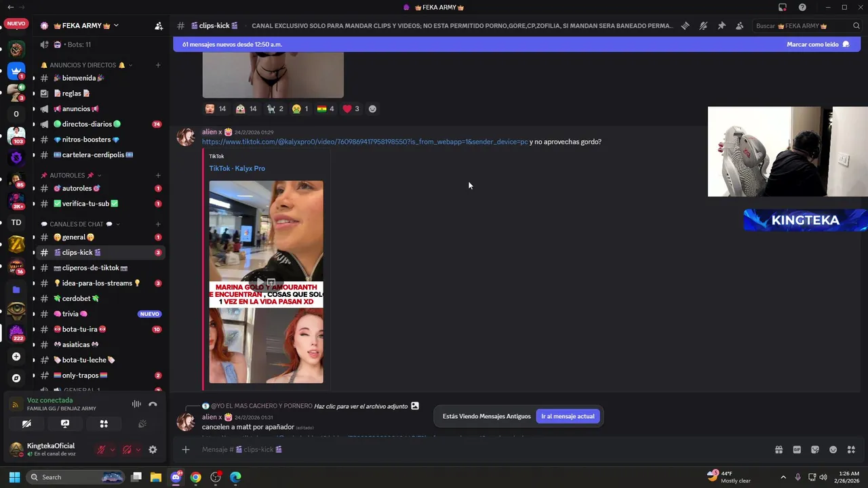The image size is (868, 488).
Task: Click the add reaction smiley icon
Action: [x=372, y=108]
